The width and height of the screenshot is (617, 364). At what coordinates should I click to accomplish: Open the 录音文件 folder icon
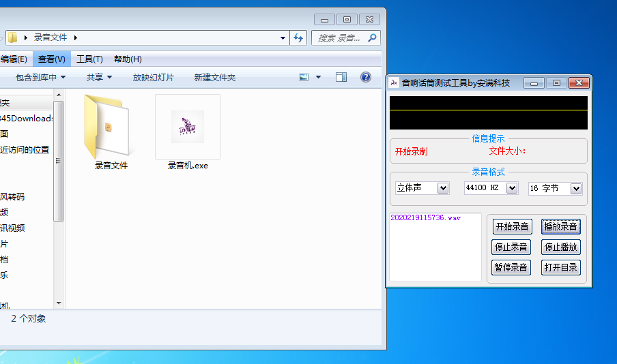click(x=109, y=127)
